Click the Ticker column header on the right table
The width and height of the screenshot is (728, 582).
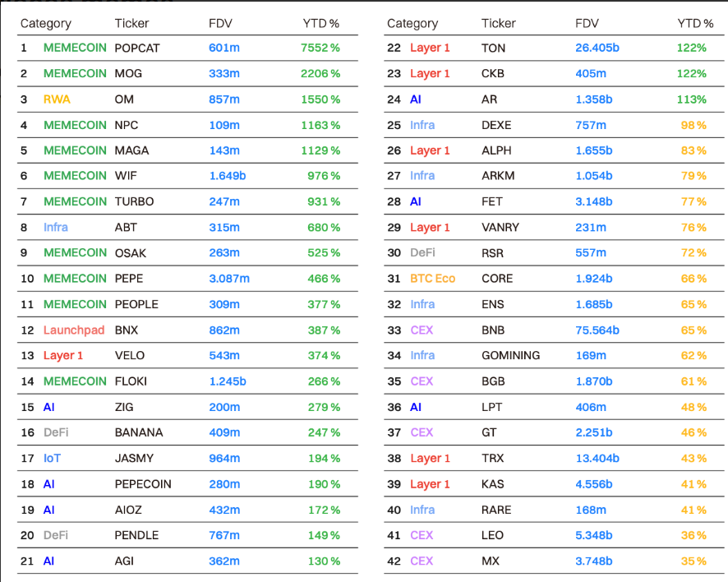point(497,24)
